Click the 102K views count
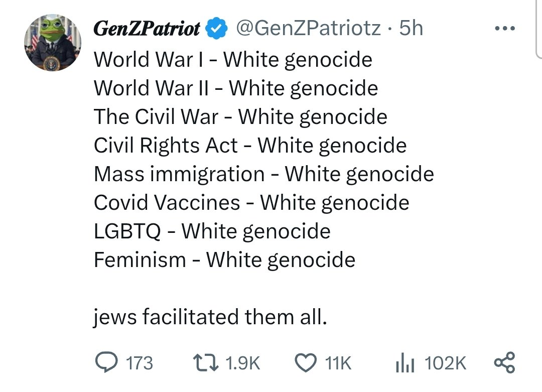The height and width of the screenshot is (392, 542). pos(445,363)
